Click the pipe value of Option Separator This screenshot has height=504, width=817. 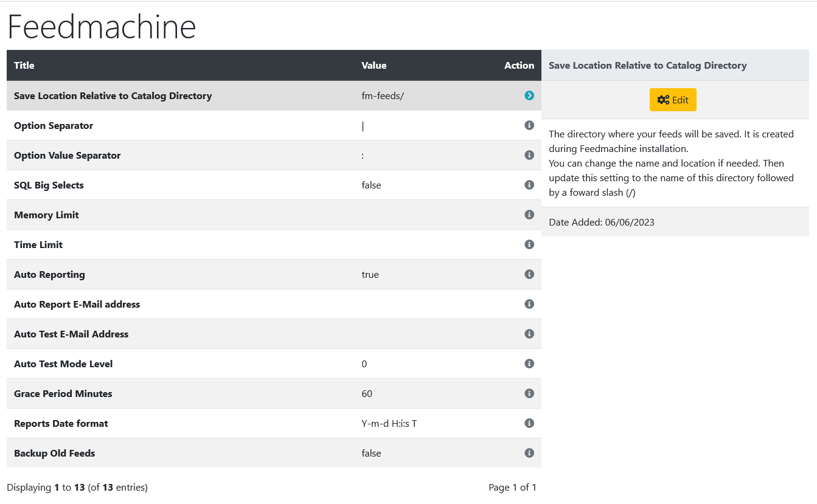(x=363, y=126)
